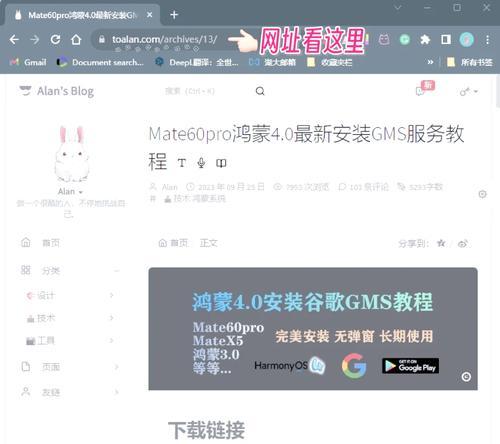The height and width of the screenshot is (444, 500).
Task: Click the microphone read-aloud icon
Action: pos(201,163)
